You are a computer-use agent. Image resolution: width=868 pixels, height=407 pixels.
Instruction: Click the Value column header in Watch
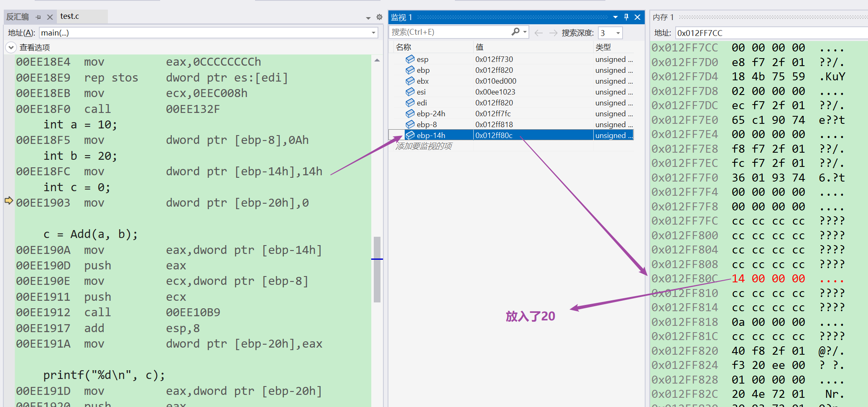pos(480,47)
